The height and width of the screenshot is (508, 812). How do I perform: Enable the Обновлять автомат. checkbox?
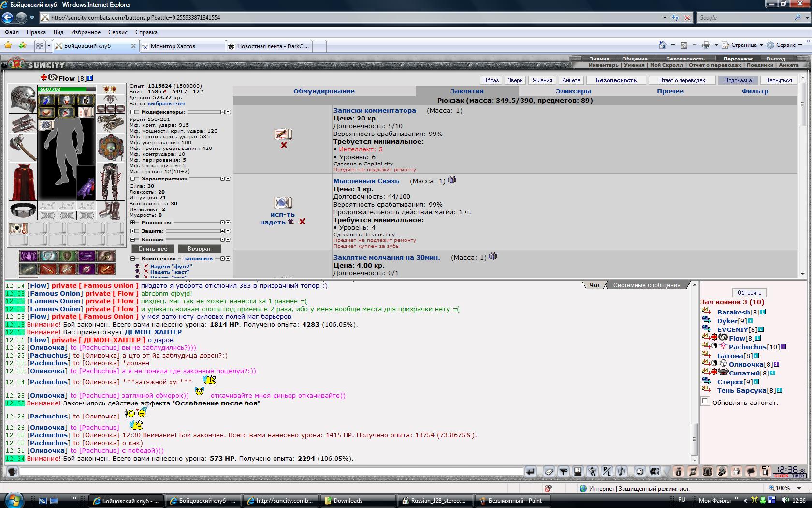tap(706, 402)
